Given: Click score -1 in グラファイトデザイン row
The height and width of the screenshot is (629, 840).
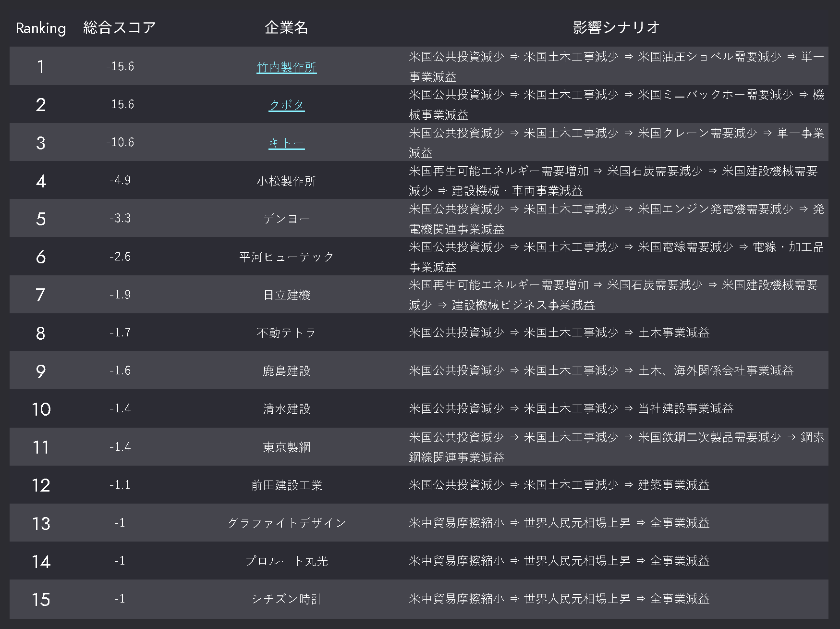Looking at the screenshot, I should click(120, 523).
